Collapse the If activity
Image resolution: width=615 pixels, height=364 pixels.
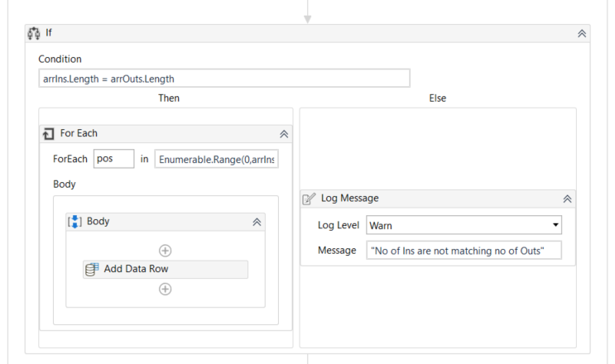[582, 34]
